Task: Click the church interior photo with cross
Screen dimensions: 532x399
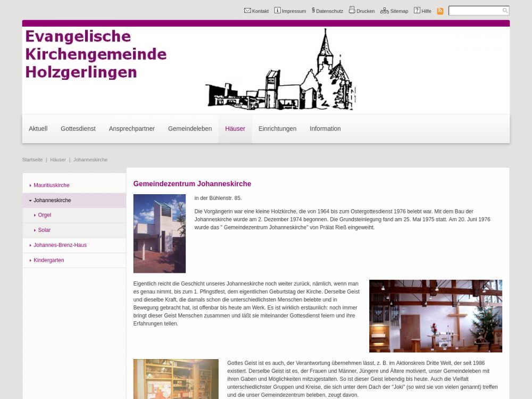Action: pos(435,316)
